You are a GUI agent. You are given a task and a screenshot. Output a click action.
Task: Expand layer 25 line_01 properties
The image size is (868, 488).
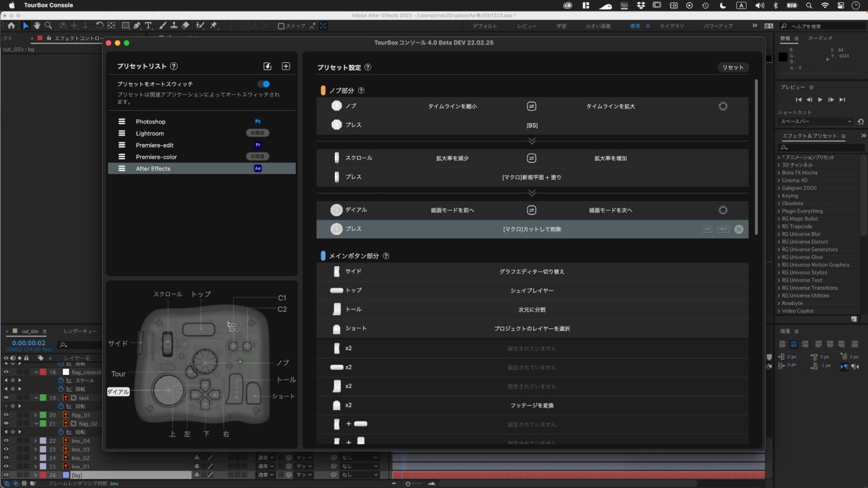coord(35,467)
